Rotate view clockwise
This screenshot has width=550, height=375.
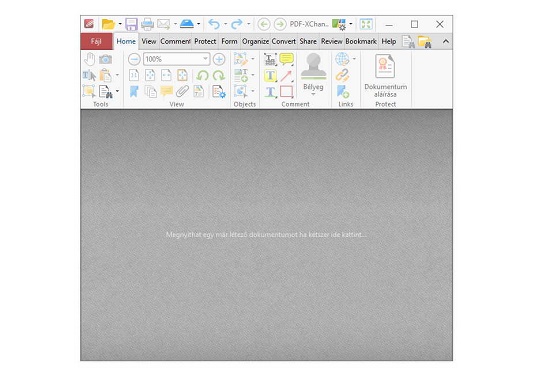[219, 75]
